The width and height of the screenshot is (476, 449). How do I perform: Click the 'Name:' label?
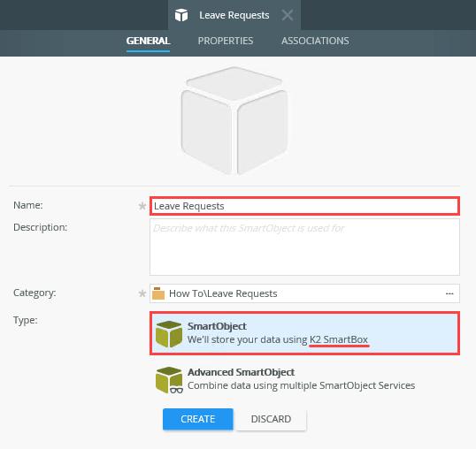click(x=28, y=205)
